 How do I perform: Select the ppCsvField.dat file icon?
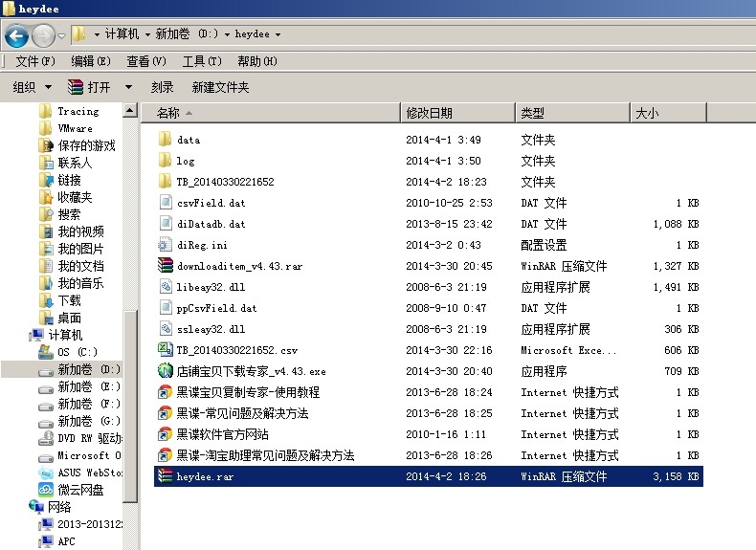[166, 308]
